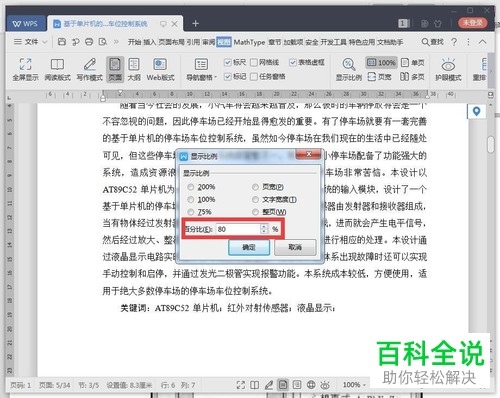
Task: Choose 单页 single page view
Action: click(x=413, y=62)
